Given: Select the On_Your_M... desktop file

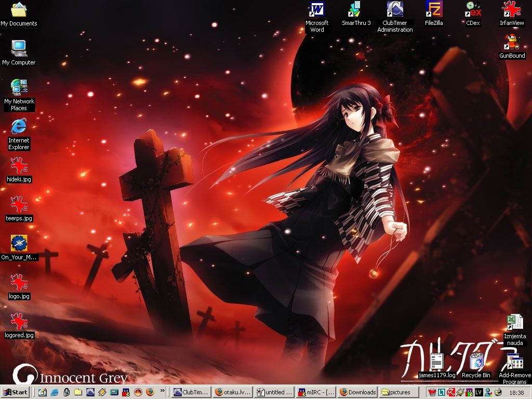Looking at the screenshot, I should click(x=19, y=248).
